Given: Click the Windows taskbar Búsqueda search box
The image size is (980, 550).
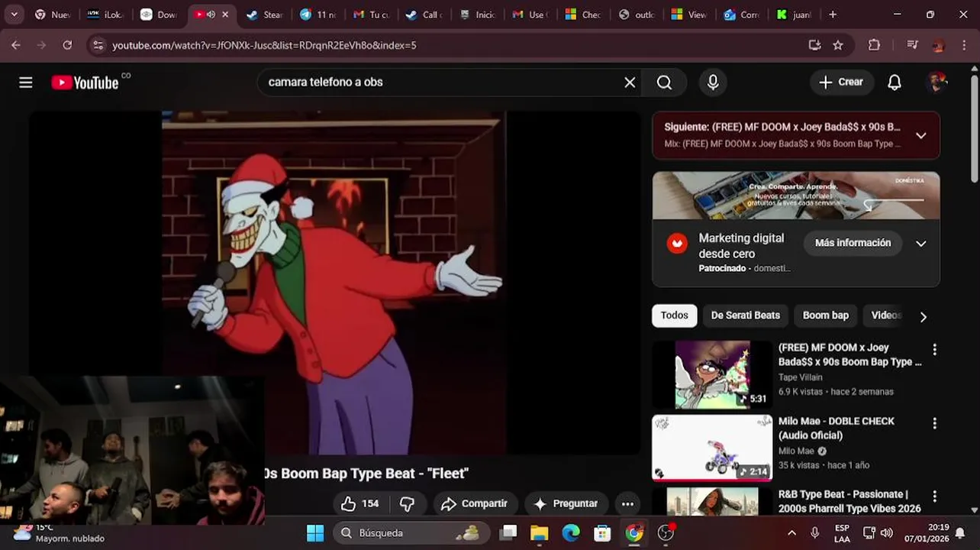Looking at the screenshot, I should click(412, 532).
